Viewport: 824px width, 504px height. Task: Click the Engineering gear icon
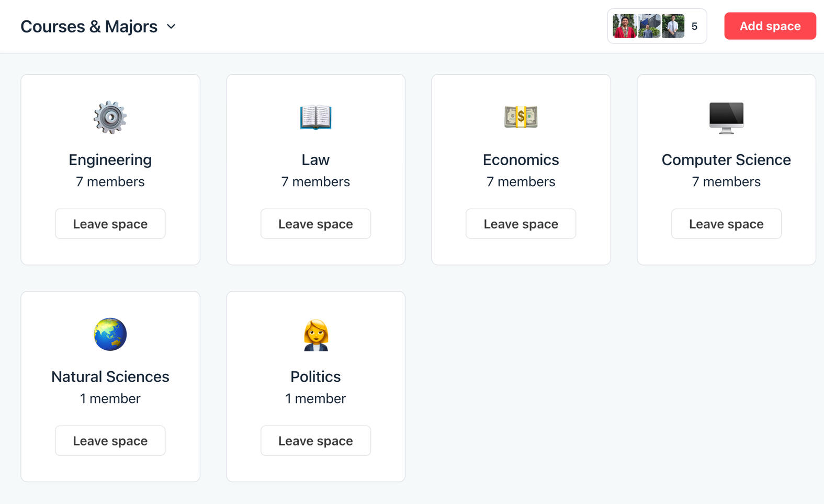point(110,117)
